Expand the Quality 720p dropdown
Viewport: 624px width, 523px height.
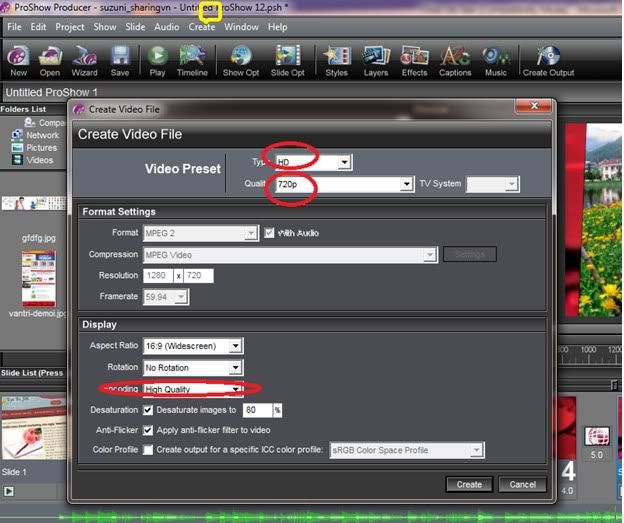[406, 185]
